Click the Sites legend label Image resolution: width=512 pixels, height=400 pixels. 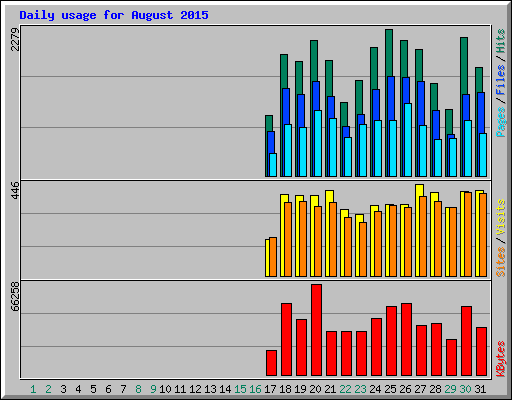tap(500, 262)
